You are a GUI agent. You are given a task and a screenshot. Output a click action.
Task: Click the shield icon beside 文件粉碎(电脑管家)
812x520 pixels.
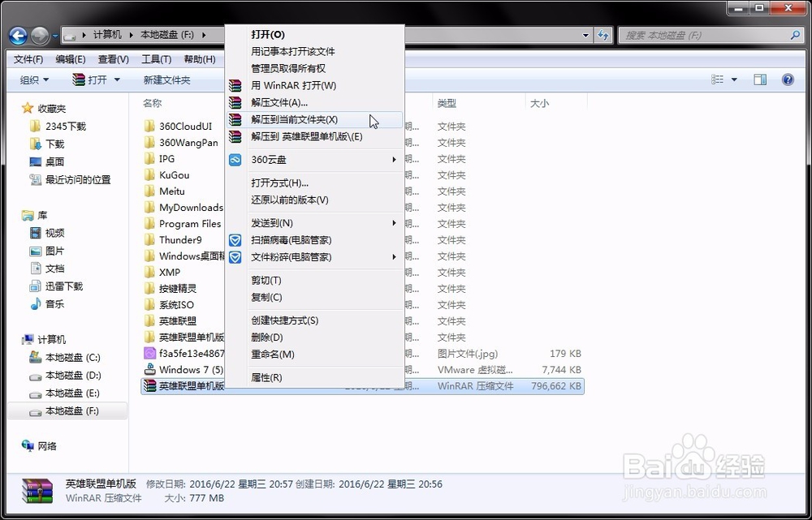pyautogui.click(x=235, y=257)
